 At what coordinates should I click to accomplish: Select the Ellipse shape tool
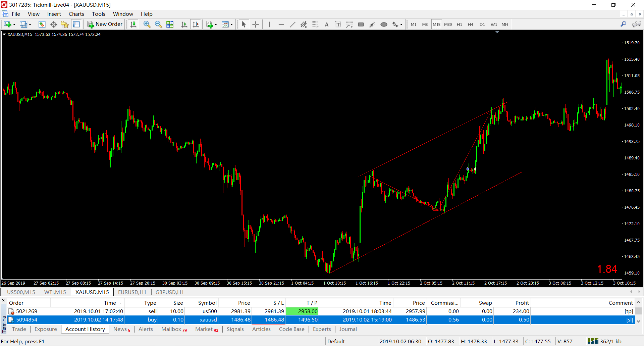(384, 24)
